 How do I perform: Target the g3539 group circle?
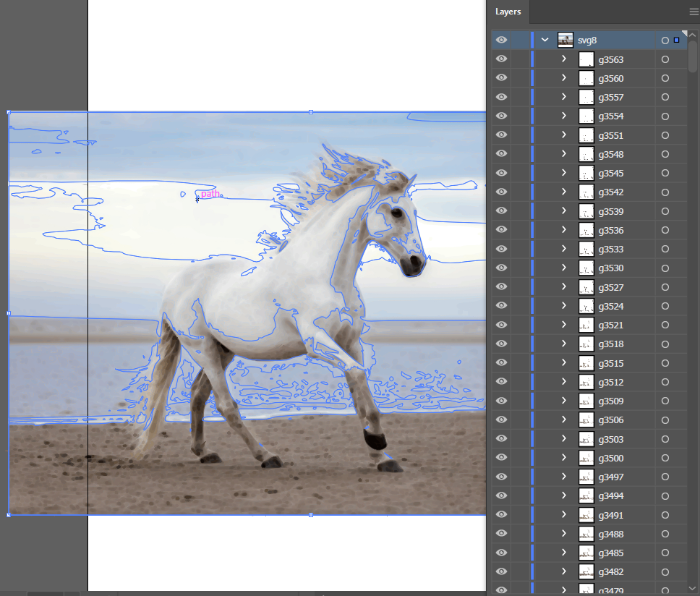pos(665,211)
